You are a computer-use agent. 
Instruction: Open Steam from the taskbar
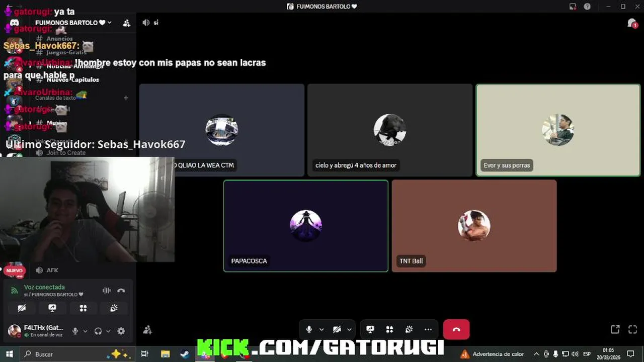point(186,354)
